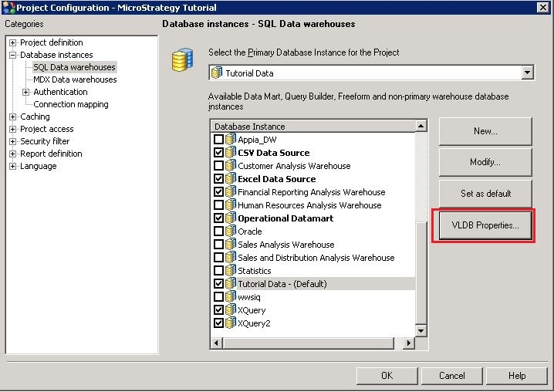The width and height of the screenshot is (554, 392).
Task: Uncheck the CSV Data Source checkbox
Action: 218,152
